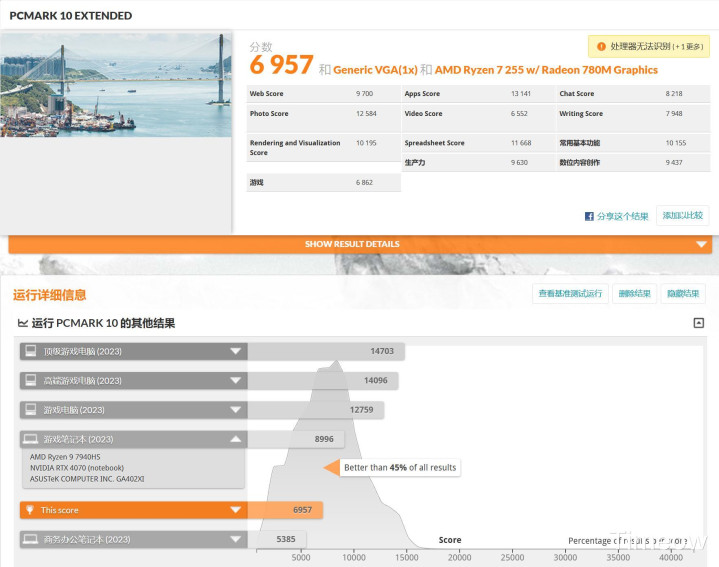Click the laptop icon on the 5385 score row

click(30, 539)
